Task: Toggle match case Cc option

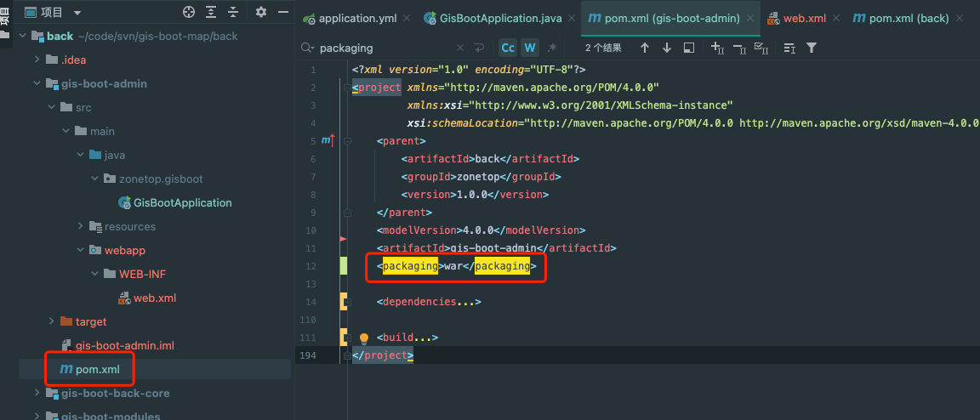Action: click(508, 48)
